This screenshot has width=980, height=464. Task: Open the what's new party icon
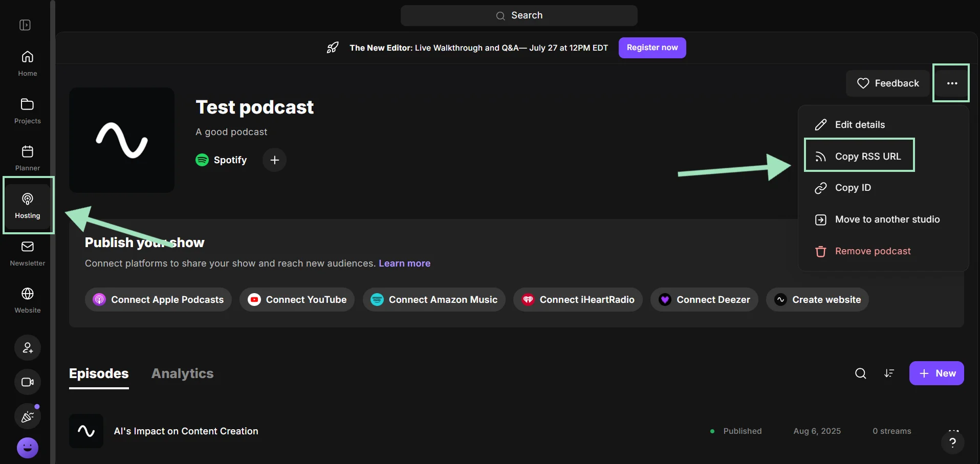pyautogui.click(x=28, y=416)
